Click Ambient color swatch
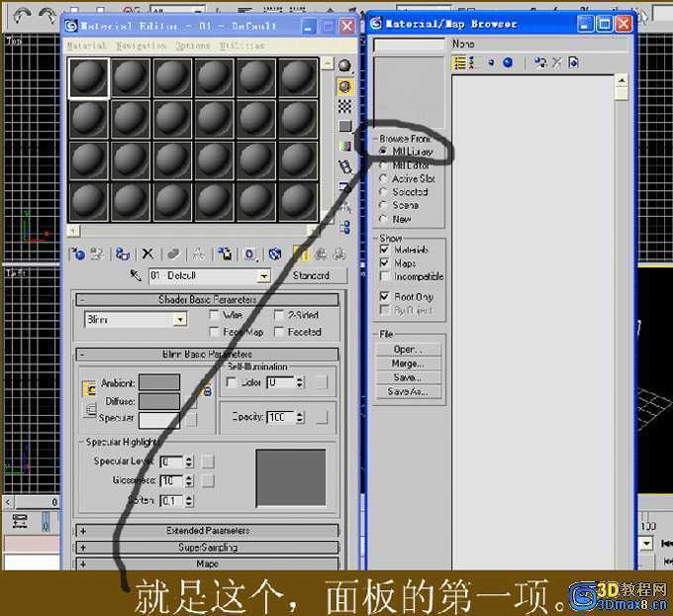Screen dimensions: 673x616 pyautogui.click(x=159, y=382)
